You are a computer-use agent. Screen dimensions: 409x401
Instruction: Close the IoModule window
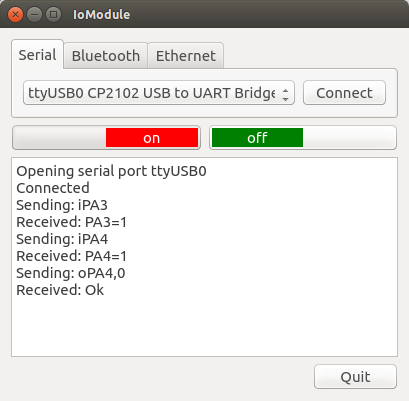coord(15,15)
